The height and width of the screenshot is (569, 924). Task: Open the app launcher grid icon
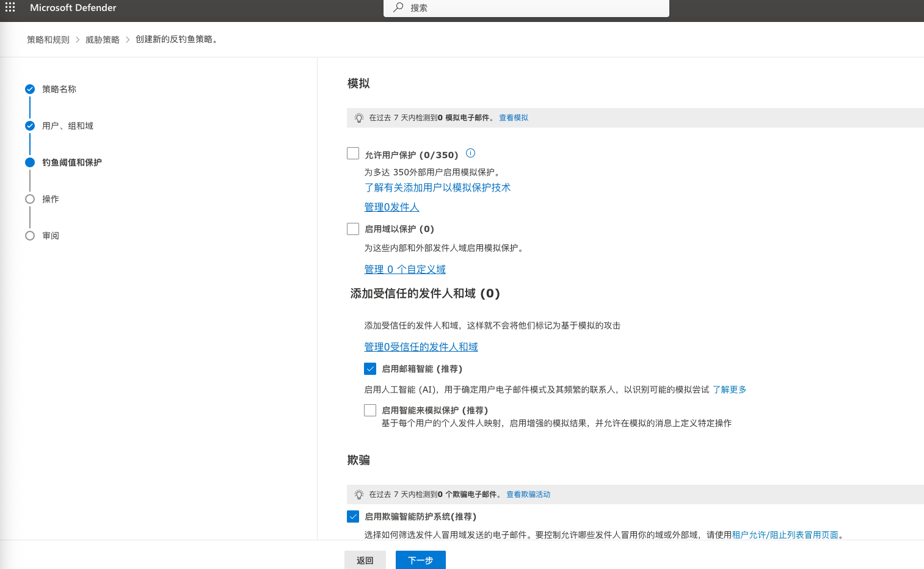tap(10, 7)
